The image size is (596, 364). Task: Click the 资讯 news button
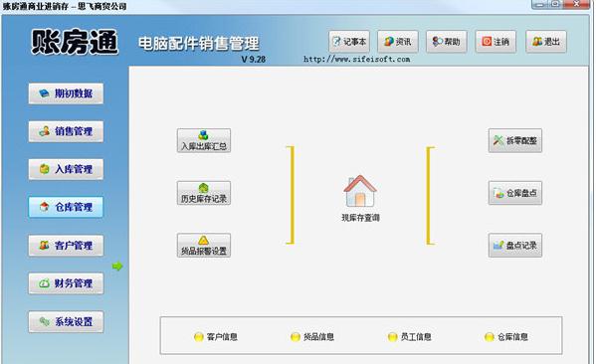click(x=398, y=42)
